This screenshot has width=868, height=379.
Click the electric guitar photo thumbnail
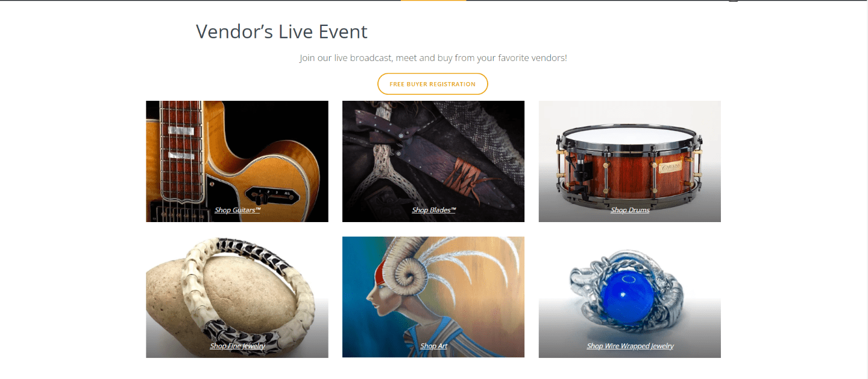pos(237,161)
